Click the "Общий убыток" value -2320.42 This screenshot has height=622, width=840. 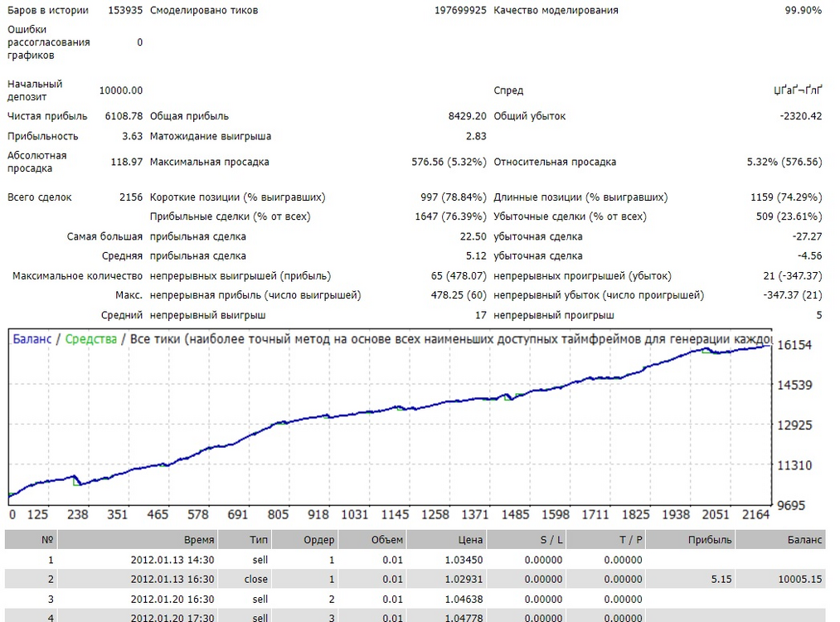click(801, 116)
